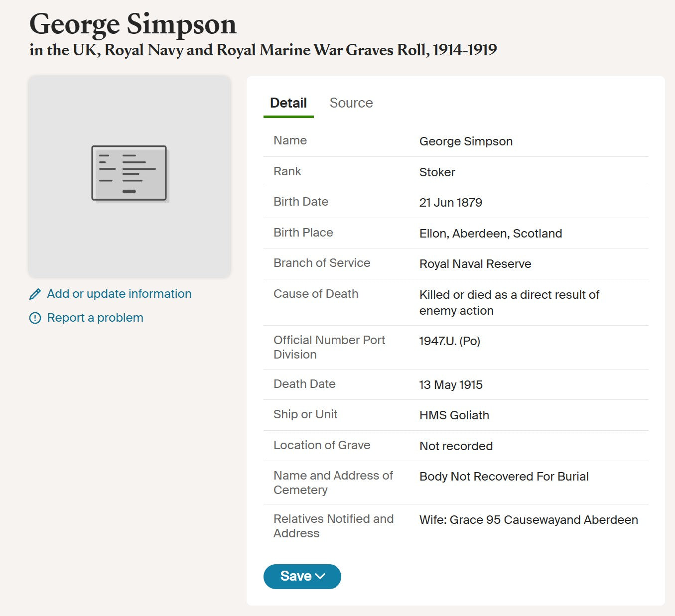Click the death date 13 May 1915

(450, 385)
